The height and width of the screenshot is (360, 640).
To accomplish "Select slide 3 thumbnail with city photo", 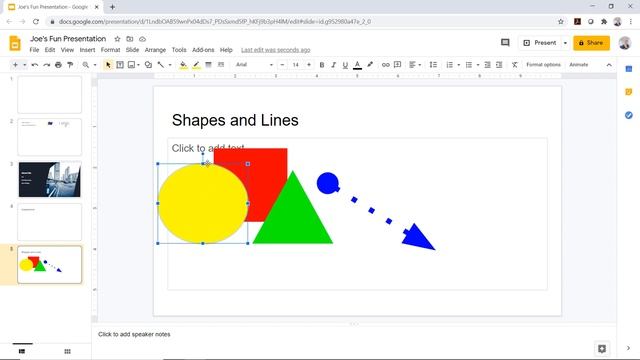I will [50, 179].
